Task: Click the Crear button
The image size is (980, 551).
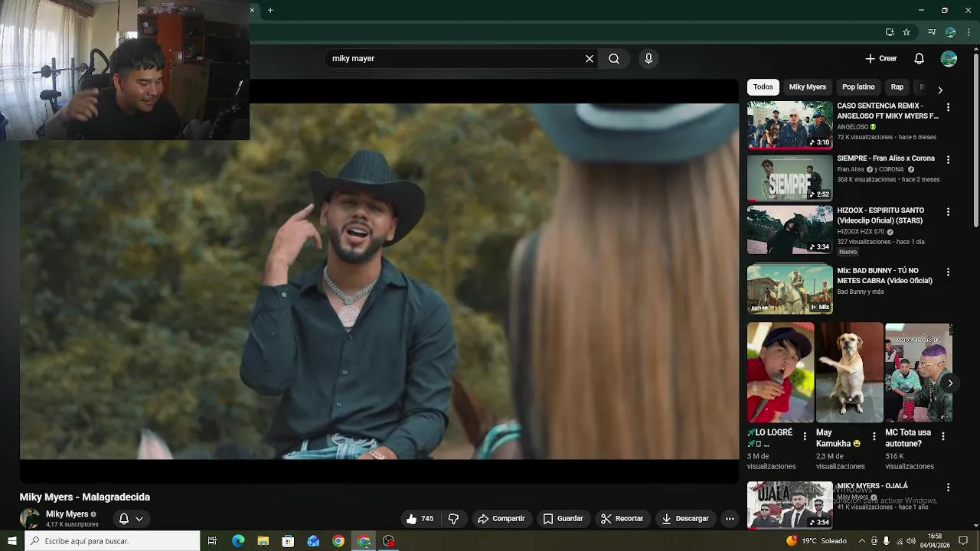Action: pos(881,59)
